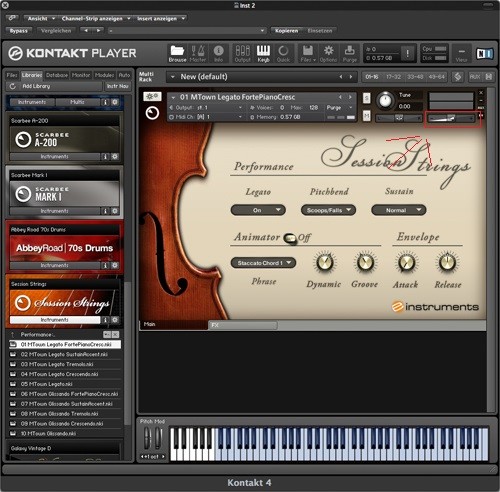Open info for Scarbee Mark I library

(105, 211)
